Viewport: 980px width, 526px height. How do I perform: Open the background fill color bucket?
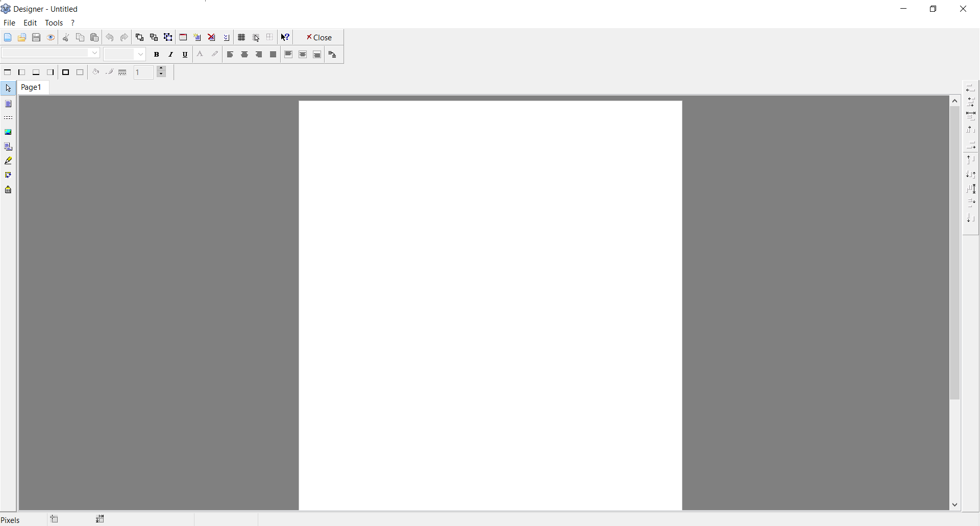coord(95,72)
